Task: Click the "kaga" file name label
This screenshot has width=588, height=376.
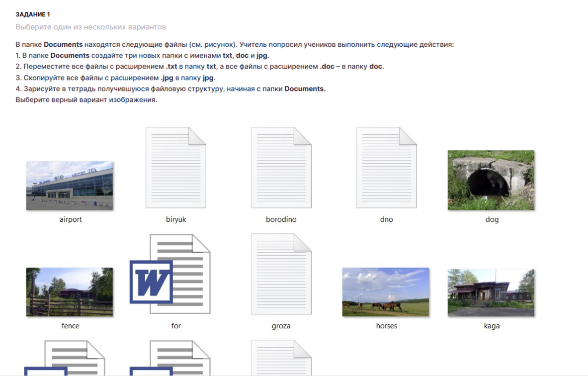Action: [x=492, y=326]
